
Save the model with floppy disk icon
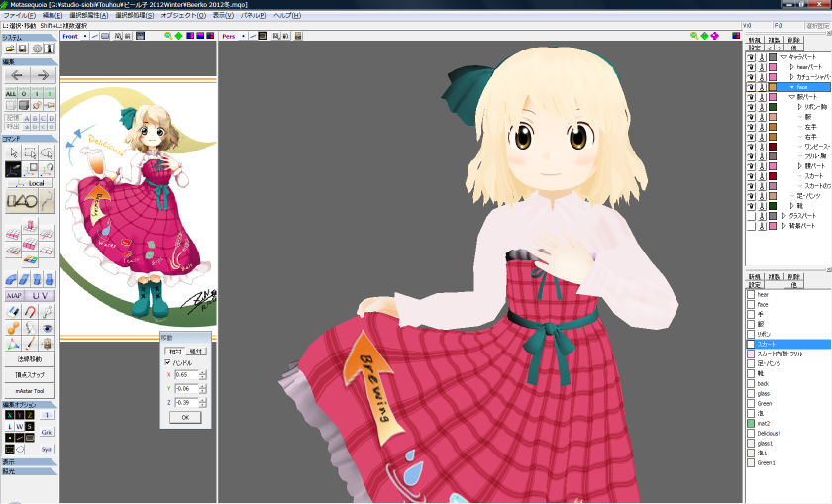pyautogui.click(x=22, y=49)
